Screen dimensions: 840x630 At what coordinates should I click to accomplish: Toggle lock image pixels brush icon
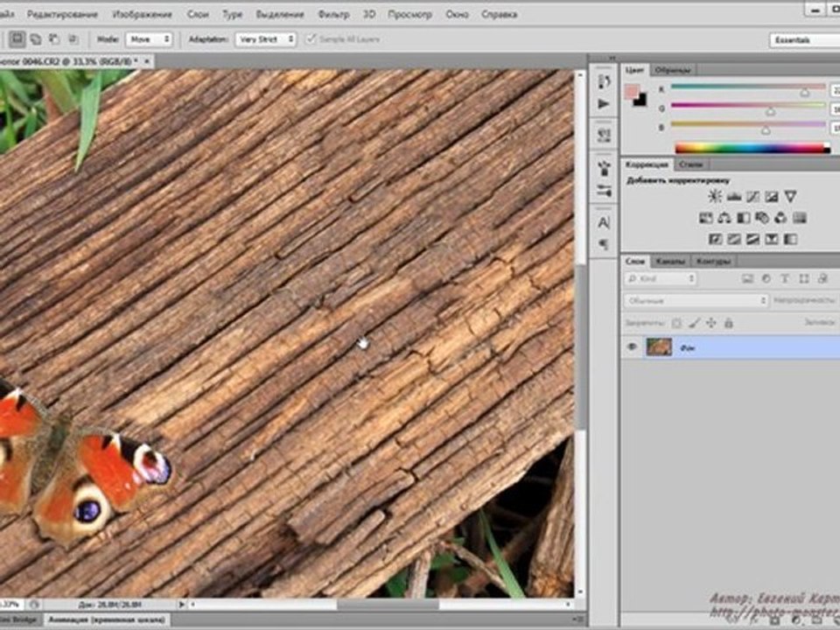coord(694,323)
